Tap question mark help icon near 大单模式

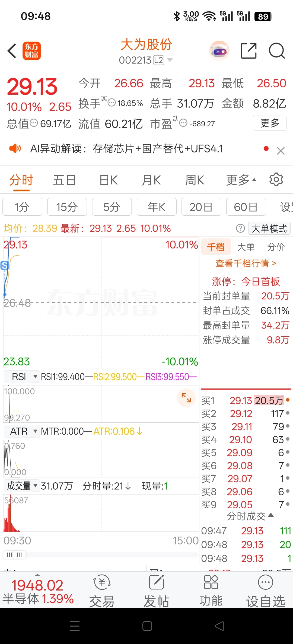(240, 228)
